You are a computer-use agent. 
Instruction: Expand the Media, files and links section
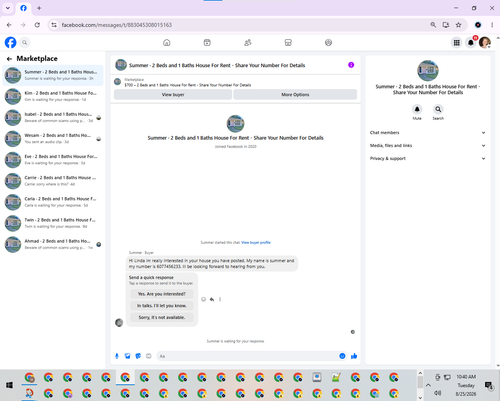click(x=428, y=146)
